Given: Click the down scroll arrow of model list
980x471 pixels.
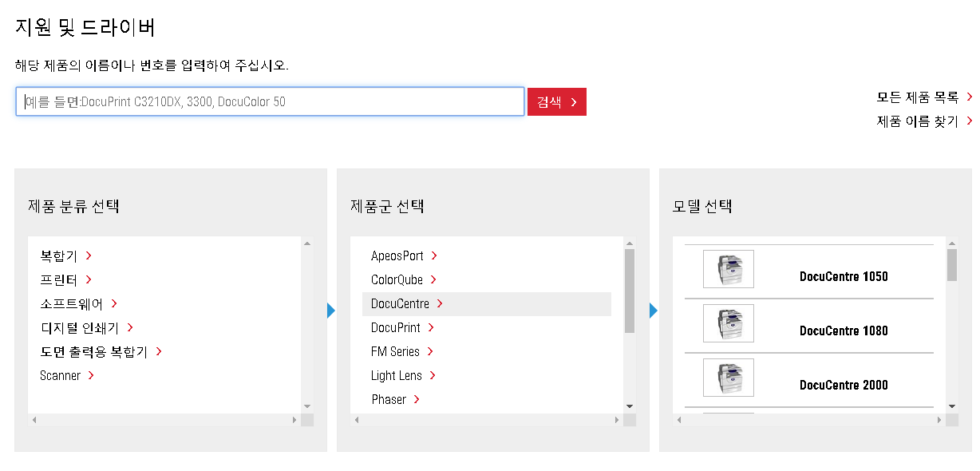Looking at the screenshot, I should click(952, 406).
